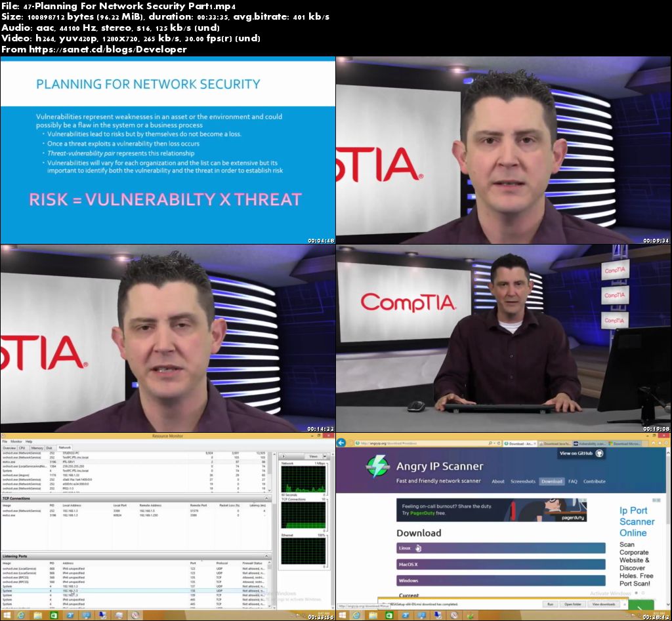This screenshot has height=621, width=672.
Task: Click the search magnifier in IE address bar
Action: (490, 443)
